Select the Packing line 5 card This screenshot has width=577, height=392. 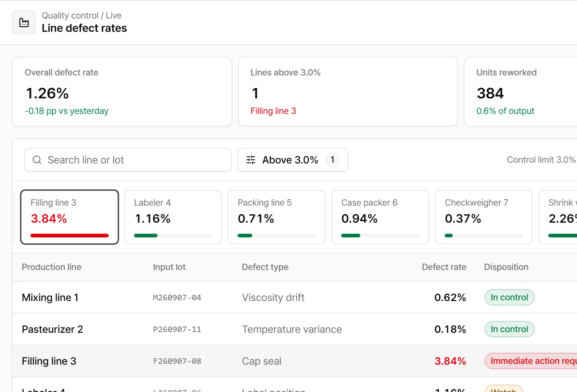click(277, 217)
